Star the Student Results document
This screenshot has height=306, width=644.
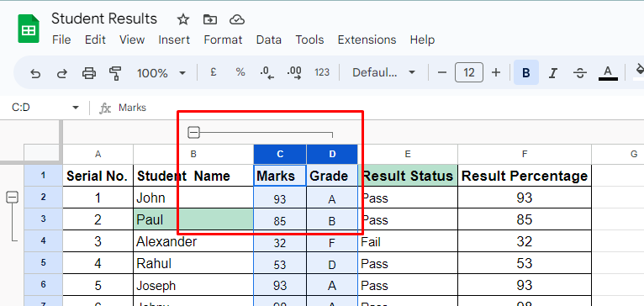click(x=182, y=19)
